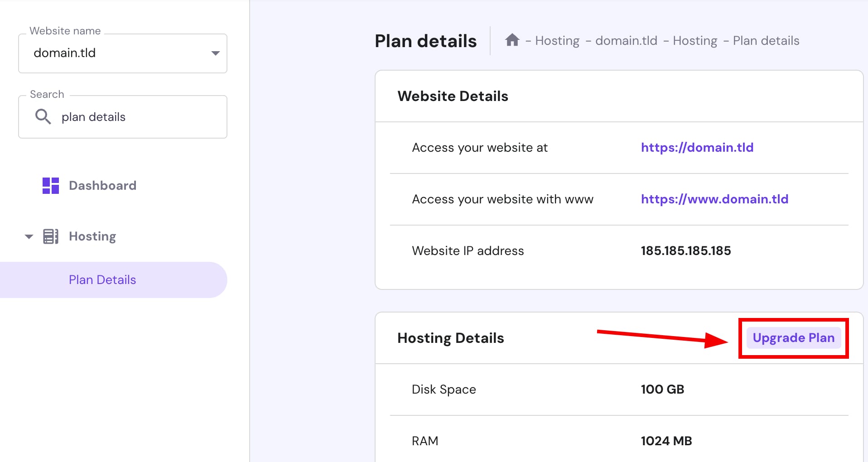Select Plan Details in the sidebar menu

(x=102, y=279)
